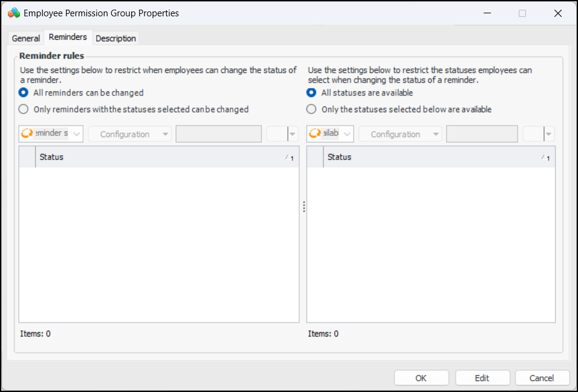Click the right list's row selector header cell
The image size is (578, 392).
tap(315, 157)
